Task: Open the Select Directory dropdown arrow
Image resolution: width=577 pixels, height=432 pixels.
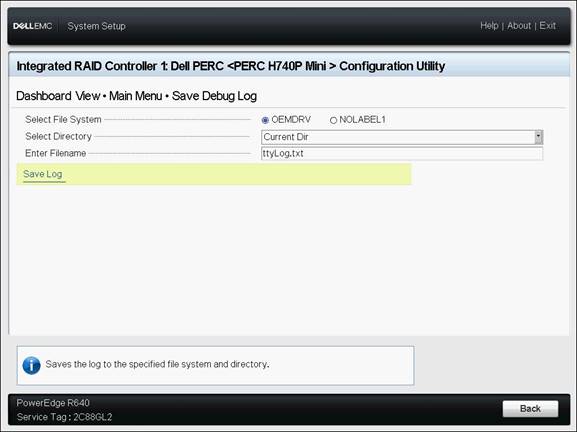Action: 539,137
